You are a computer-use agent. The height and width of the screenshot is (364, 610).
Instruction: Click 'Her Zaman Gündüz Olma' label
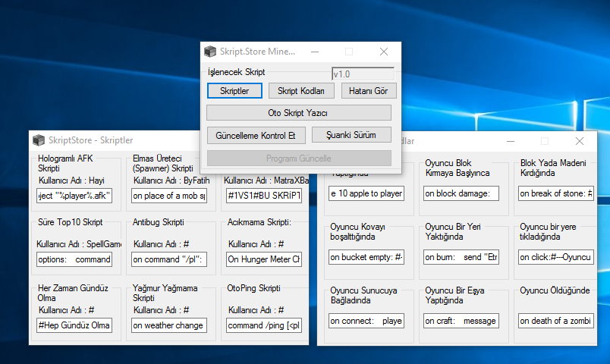[73, 293]
